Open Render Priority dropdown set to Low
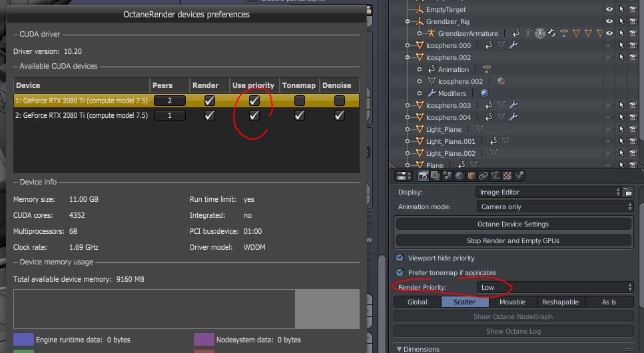 tap(555, 287)
